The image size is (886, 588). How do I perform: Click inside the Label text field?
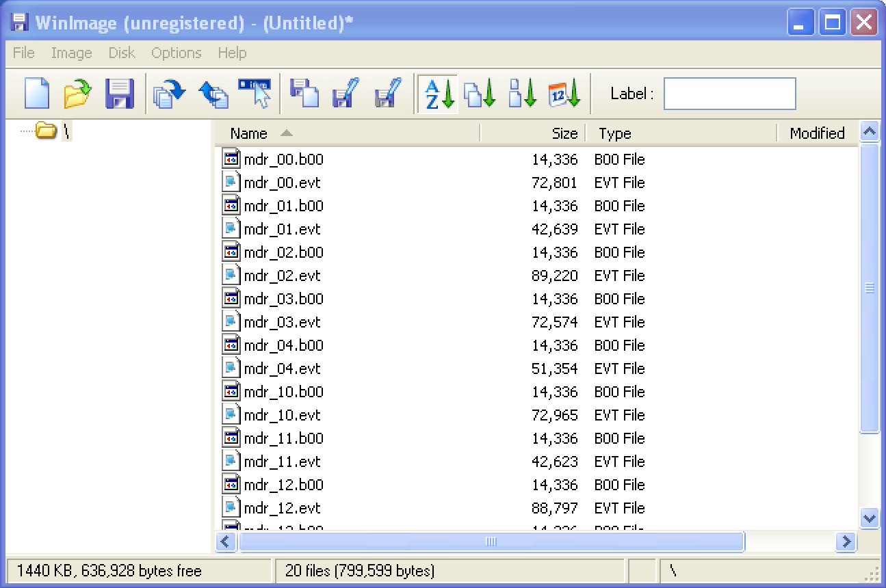730,94
